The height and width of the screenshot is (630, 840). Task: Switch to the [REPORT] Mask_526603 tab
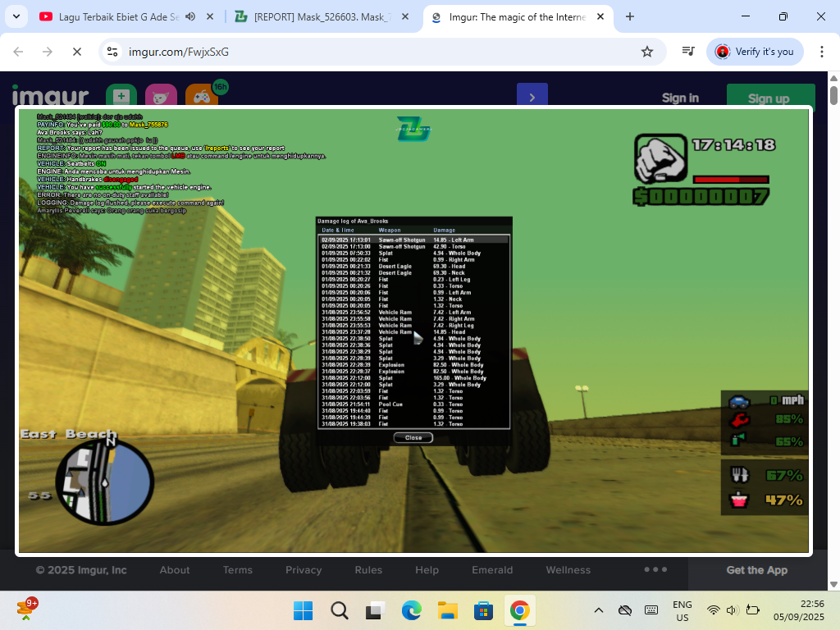(x=321, y=16)
